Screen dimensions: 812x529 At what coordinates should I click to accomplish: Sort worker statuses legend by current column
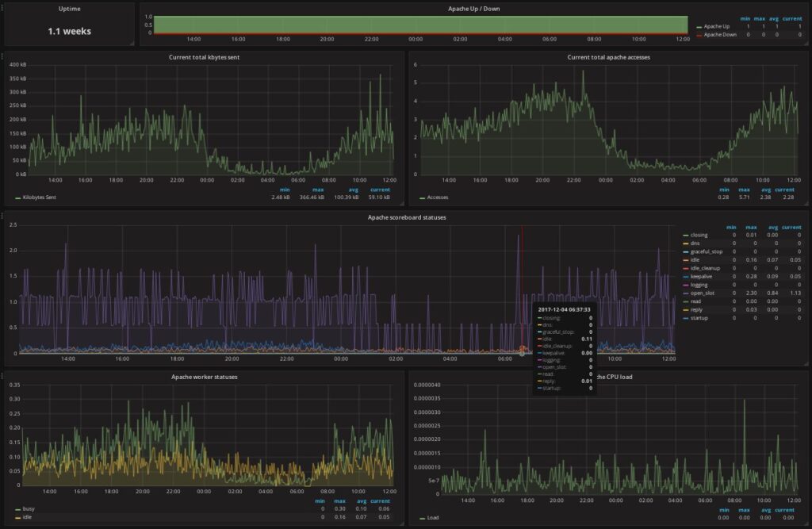click(x=380, y=501)
